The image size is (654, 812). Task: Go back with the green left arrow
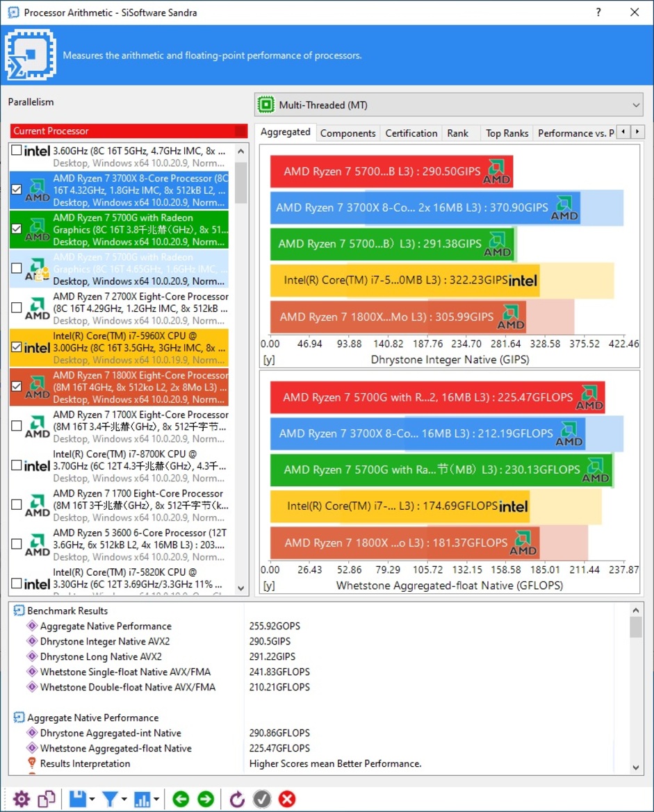[181, 799]
